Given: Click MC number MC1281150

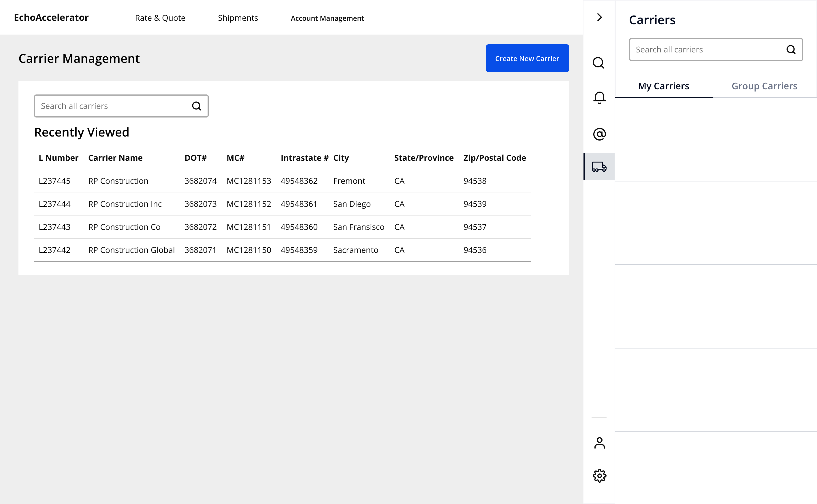Looking at the screenshot, I should click(249, 250).
